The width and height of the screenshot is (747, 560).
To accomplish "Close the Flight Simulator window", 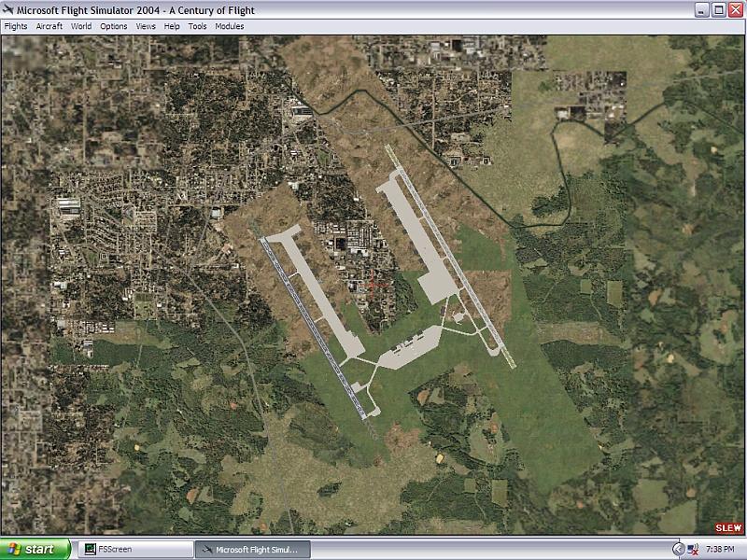I will click(736, 10).
